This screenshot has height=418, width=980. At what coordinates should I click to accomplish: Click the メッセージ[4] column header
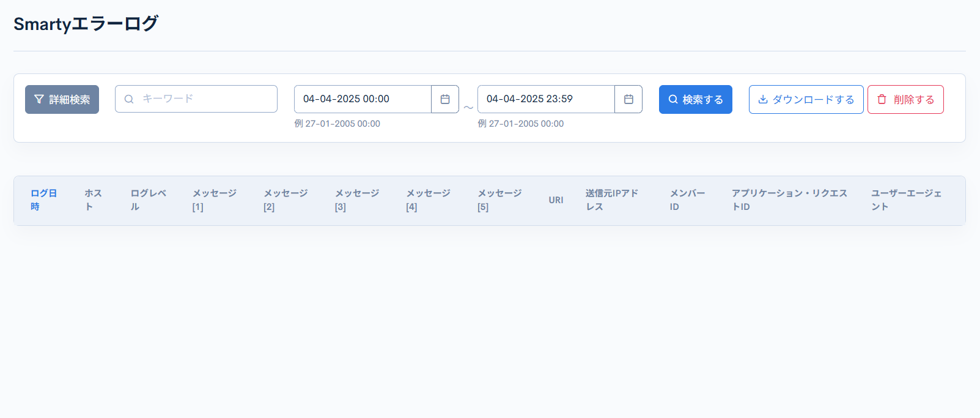(429, 200)
